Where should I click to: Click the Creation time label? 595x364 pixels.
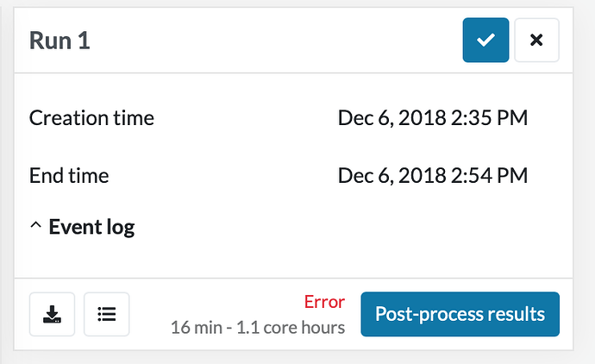pyautogui.click(x=91, y=117)
